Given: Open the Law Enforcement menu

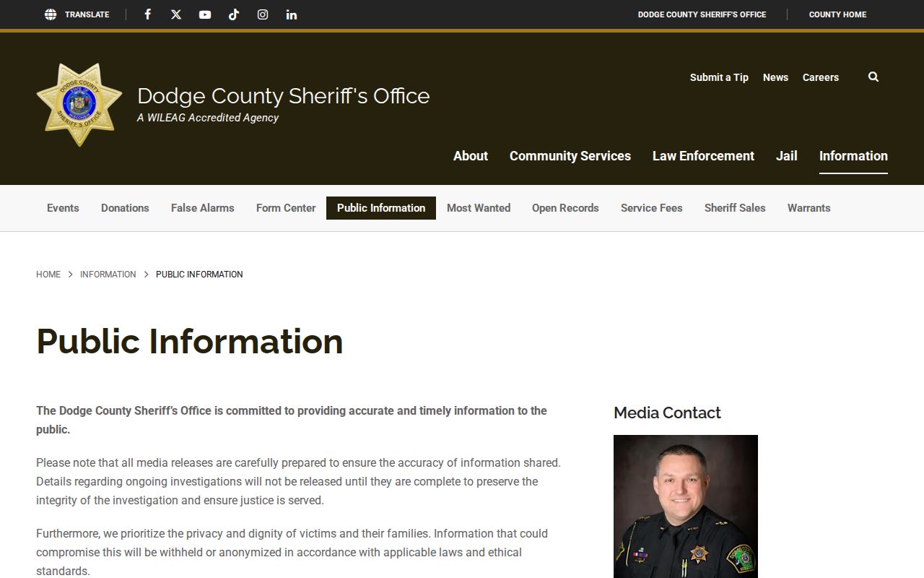Looking at the screenshot, I should click(703, 155).
